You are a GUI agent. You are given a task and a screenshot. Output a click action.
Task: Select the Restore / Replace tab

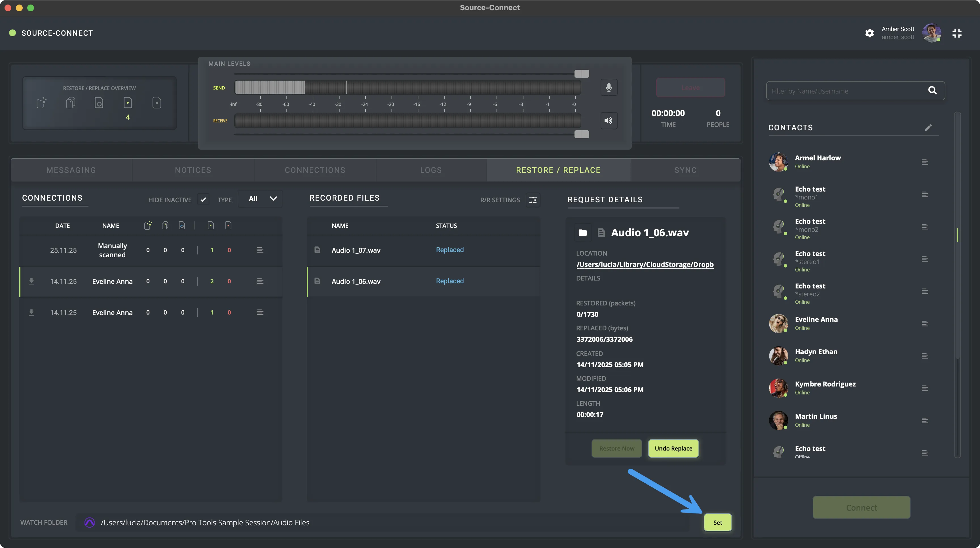click(558, 170)
